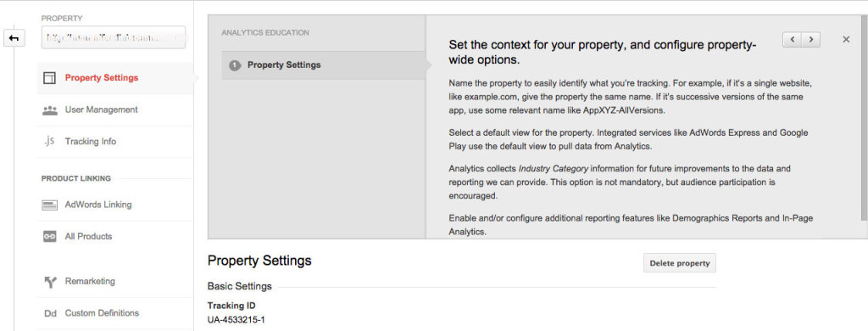Open the property selector dropdown
The height and width of the screenshot is (331, 868).
pyautogui.click(x=114, y=38)
